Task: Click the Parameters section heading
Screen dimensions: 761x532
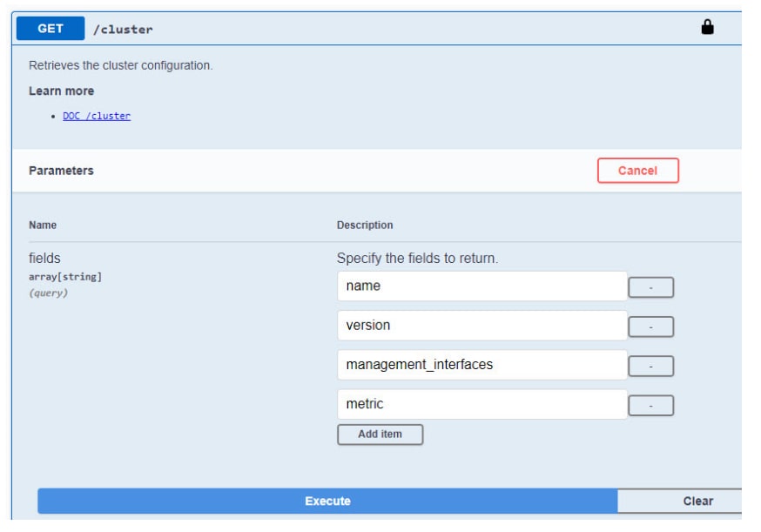Action: click(61, 171)
